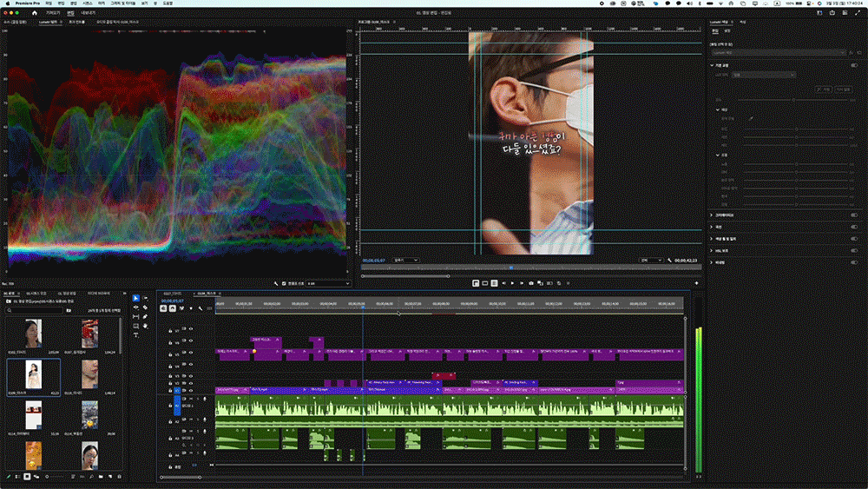Click the Export Frame camera icon
Viewport: 868px width, 489px height.
pyautogui.click(x=530, y=283)
